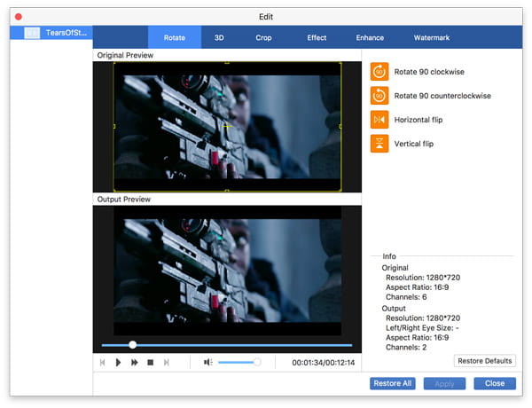This screenshot has height=408, width=532.
Task: Fast forward the preview
Action: coord(135,363)
